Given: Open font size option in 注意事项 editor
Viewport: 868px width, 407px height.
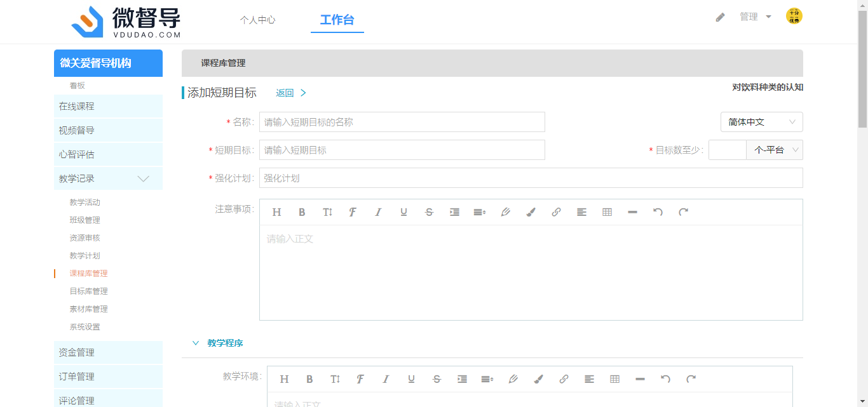Looking at the screenshot, I should 327,212.
